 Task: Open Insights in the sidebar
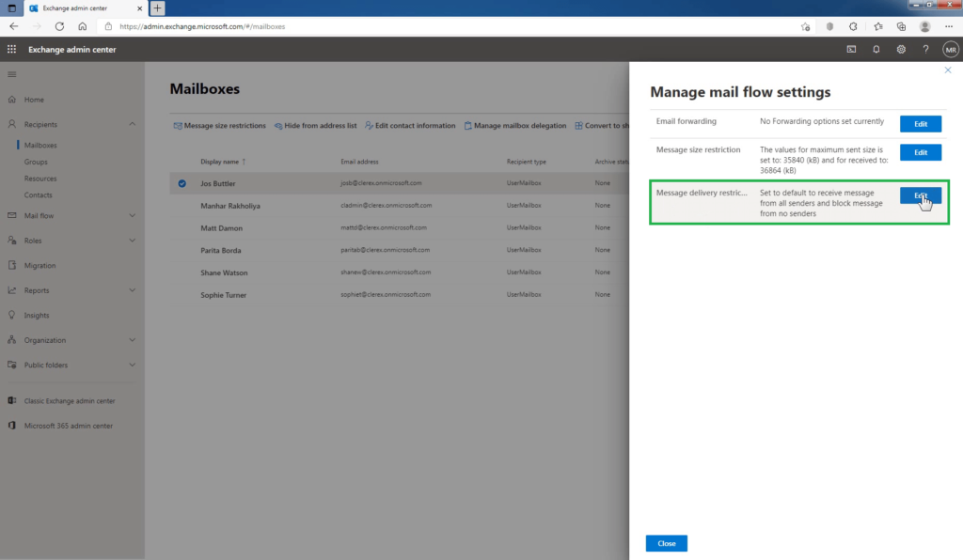[37, 316]
